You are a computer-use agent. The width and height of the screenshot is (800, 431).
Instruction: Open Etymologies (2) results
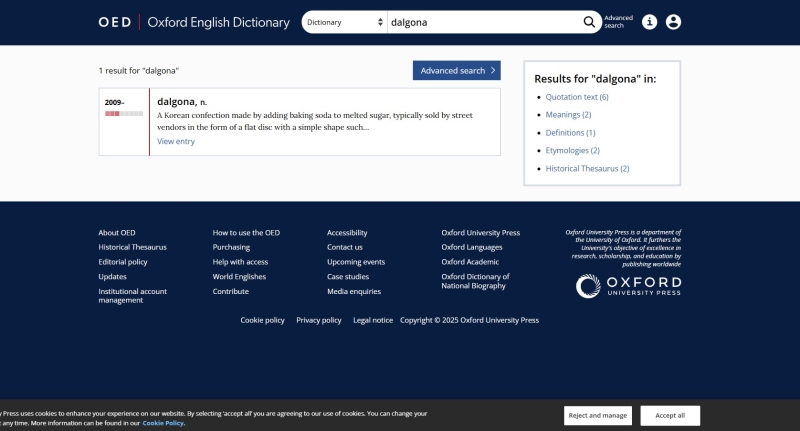click(x=572, y=150)
